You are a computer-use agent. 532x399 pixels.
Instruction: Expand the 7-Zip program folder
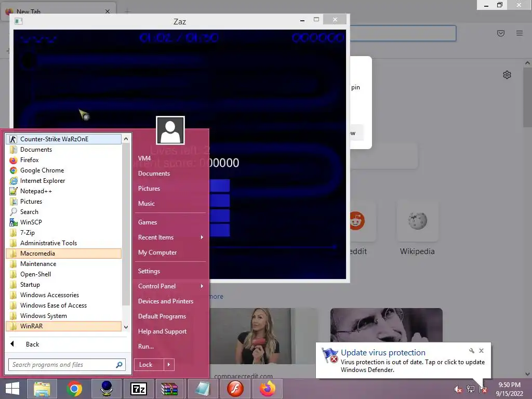click(x=63, y=233)
